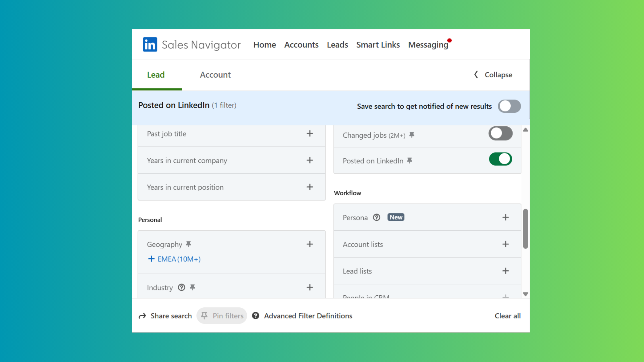This screenshot has width=644, height=362.
Task: Open the Home menu item
Action: pyautogui.click(x=264, y=45)
